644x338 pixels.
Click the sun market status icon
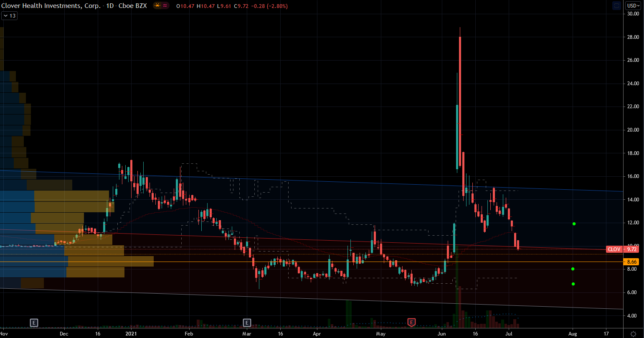click(x=157, y=6)
